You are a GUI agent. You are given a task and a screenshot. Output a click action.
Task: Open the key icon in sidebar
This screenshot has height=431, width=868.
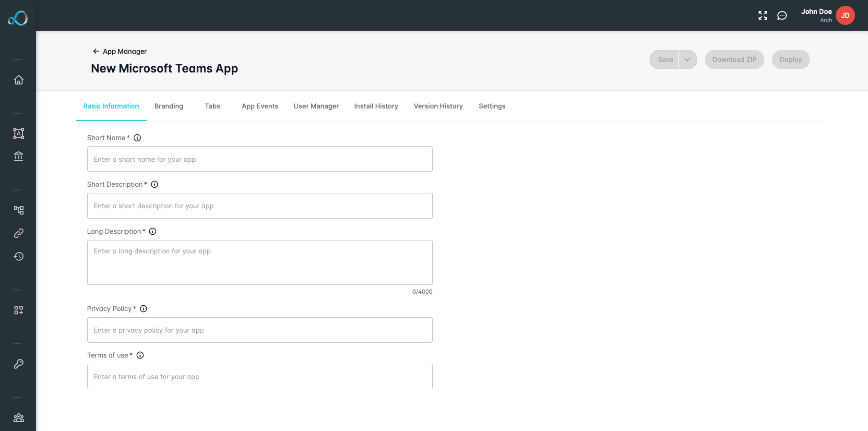[x=18, y=364]
